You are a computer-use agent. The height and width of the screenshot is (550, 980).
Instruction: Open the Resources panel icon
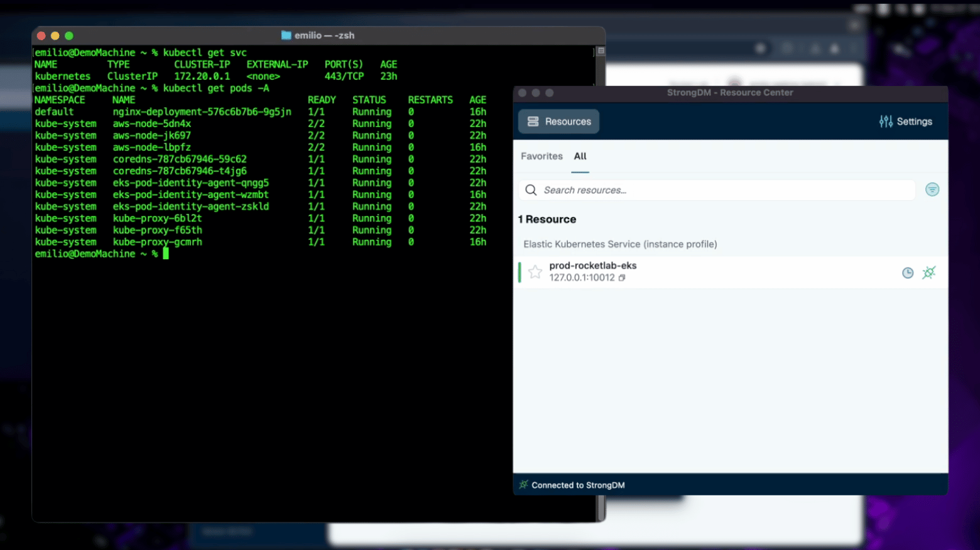(533, 121)
